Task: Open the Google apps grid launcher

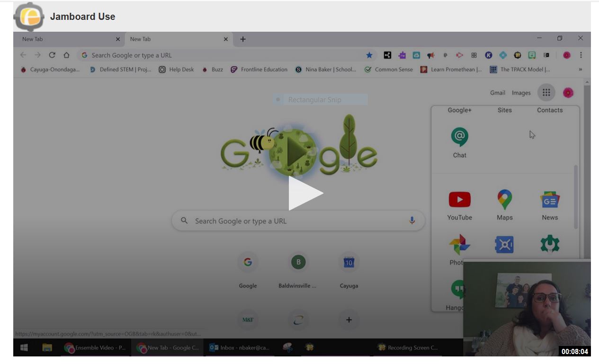Action: pyautogui.click(x=546, y=93)
